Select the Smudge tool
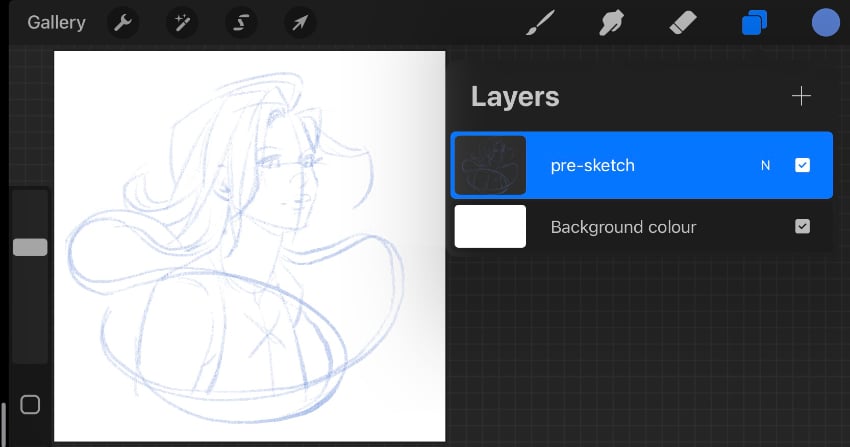The width and height of the screenshot is (850, 447). pyautogui.click(x=611, y=23)
